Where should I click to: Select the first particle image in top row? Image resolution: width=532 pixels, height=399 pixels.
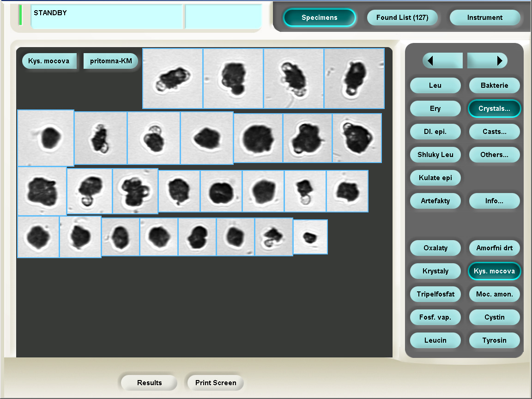173,79
